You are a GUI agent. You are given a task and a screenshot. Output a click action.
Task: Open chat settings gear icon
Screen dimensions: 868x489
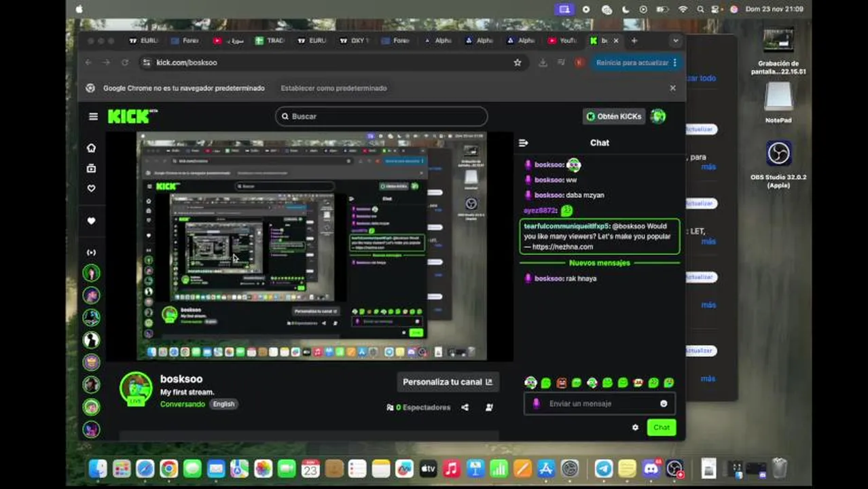635,427
